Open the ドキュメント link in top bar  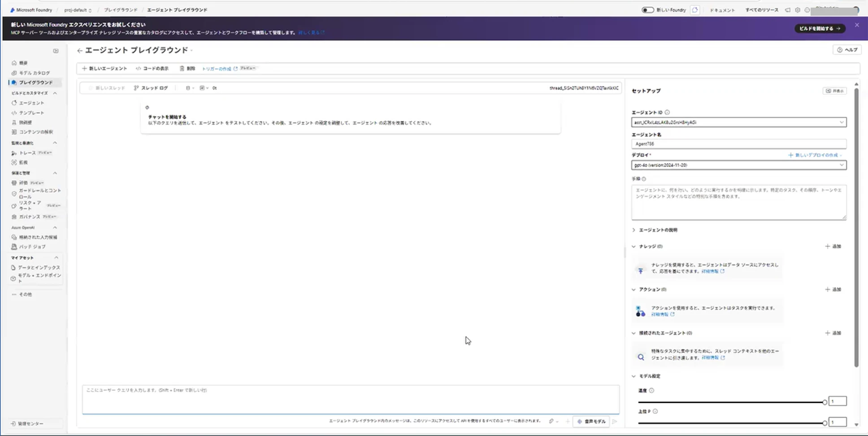tap(722, 10)
